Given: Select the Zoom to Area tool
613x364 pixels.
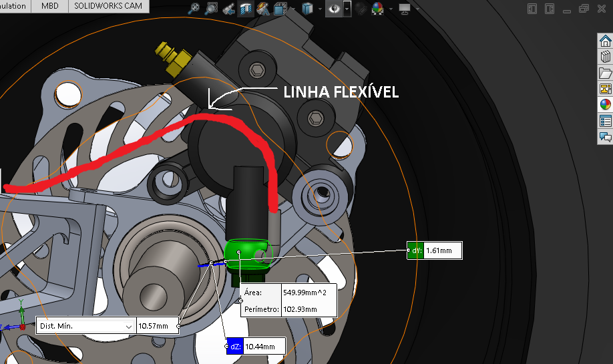Looking at the screenshot, I should coord(212,9).
